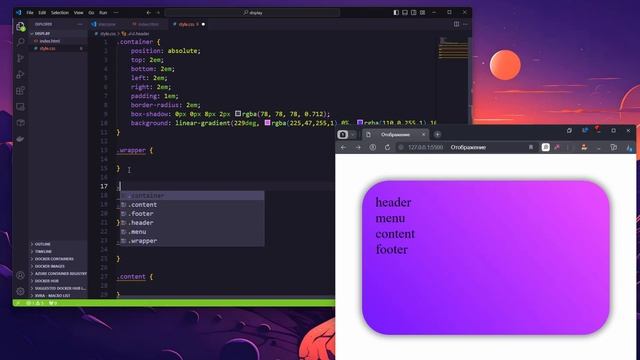Bookmark the page in the browser address bar
The height and width of the screenshot is (360, 640).
pyautogui.click(x=531, y=147)
